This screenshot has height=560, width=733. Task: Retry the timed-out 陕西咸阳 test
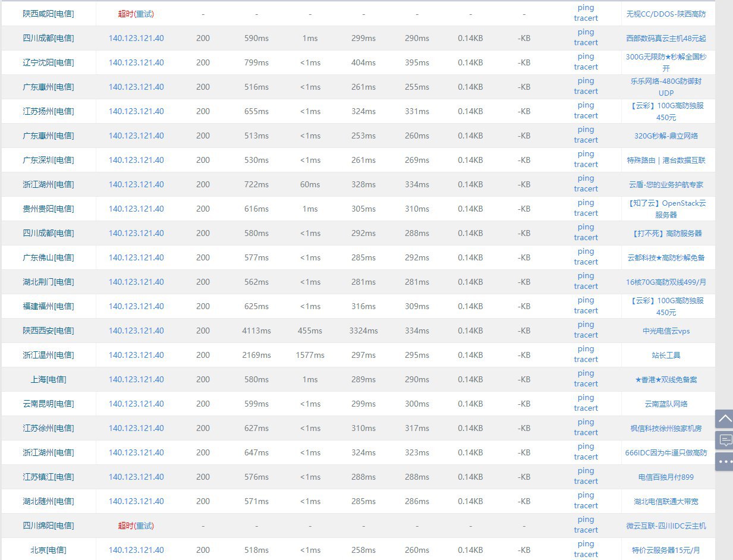[145, 13]
